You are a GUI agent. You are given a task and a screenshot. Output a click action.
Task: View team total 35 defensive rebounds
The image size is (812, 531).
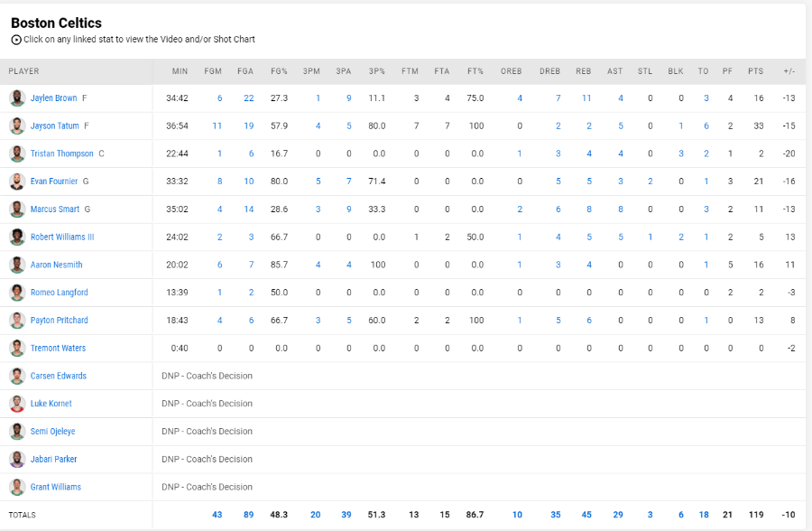tap(555, 515)
